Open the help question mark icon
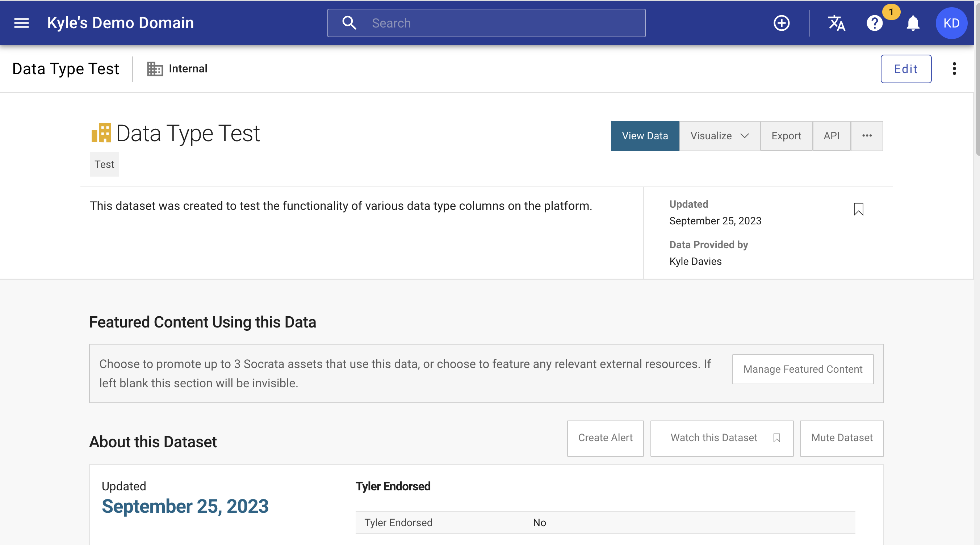980x545 pixels. (874, 23)
